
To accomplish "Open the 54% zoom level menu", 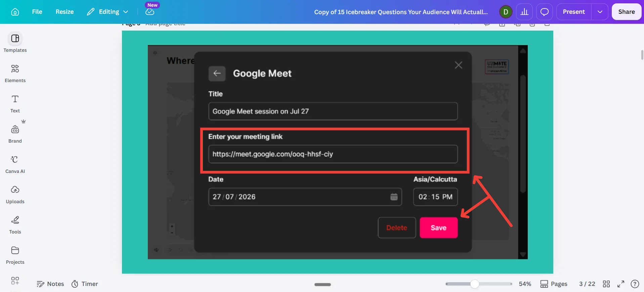I will pyautogui.click(x=525, y=284).
